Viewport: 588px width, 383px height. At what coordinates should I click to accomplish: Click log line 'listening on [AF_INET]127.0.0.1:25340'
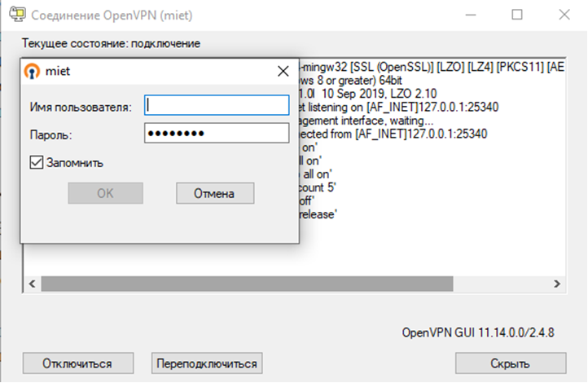(399, 108)
